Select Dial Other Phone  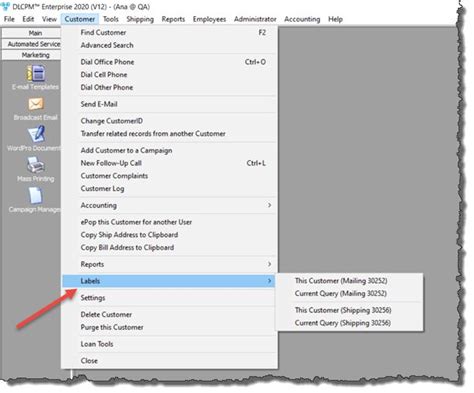(170, 87)
